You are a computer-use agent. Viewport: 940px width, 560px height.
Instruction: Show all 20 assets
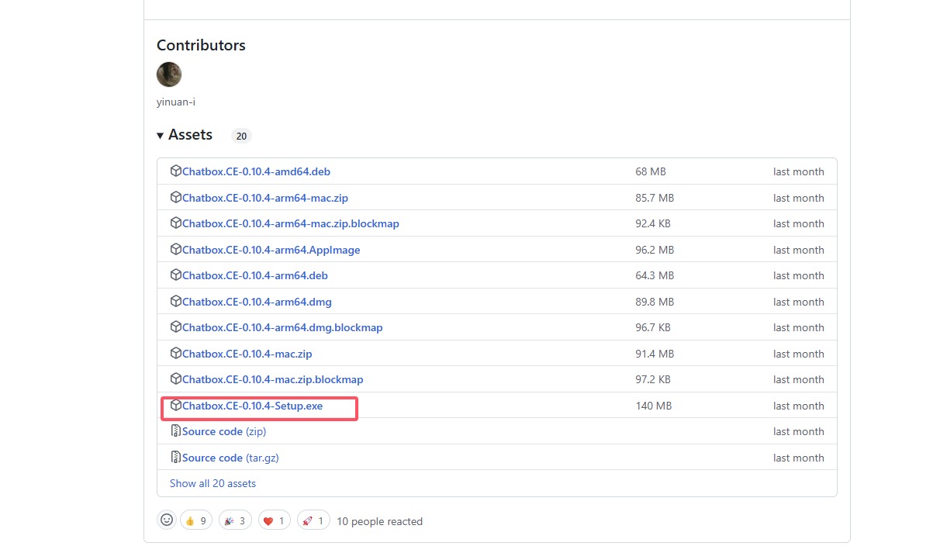(x=213, y=483)
